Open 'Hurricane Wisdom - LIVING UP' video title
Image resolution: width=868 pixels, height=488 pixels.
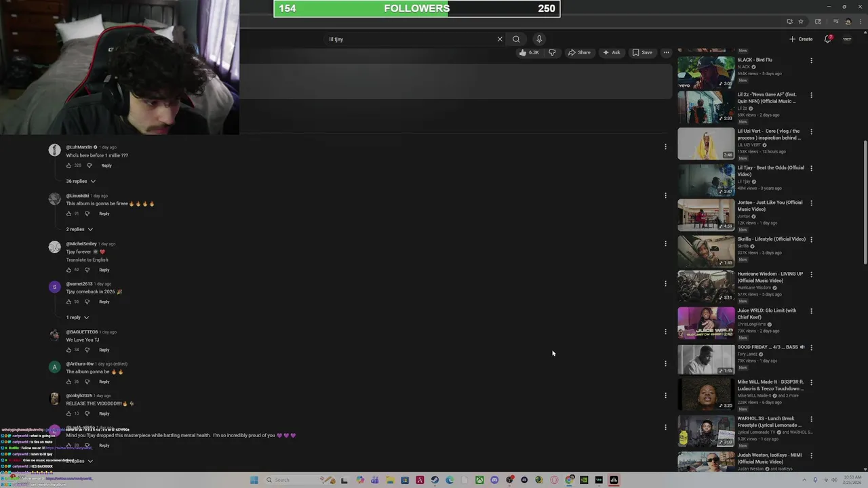(x=770, y=277)
